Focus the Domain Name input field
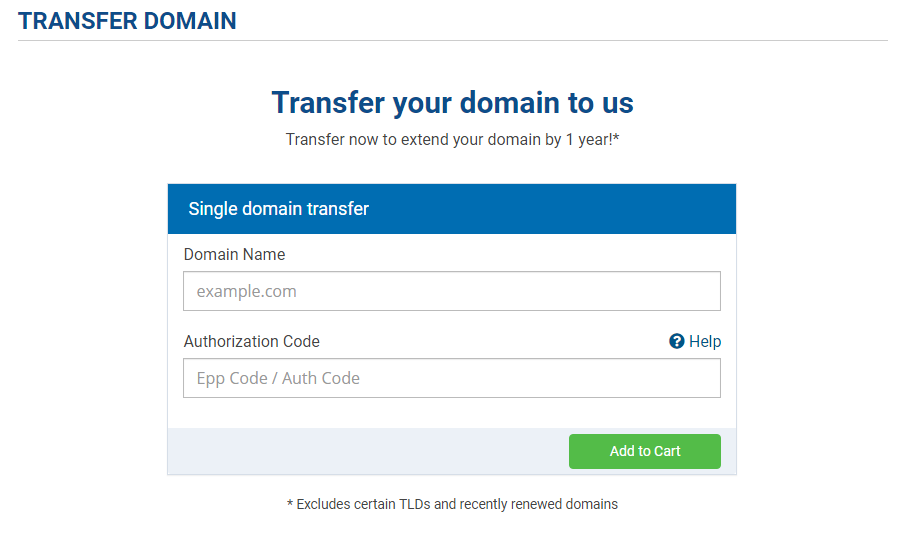This screenshot has height=537, width=908. (452, 291)
